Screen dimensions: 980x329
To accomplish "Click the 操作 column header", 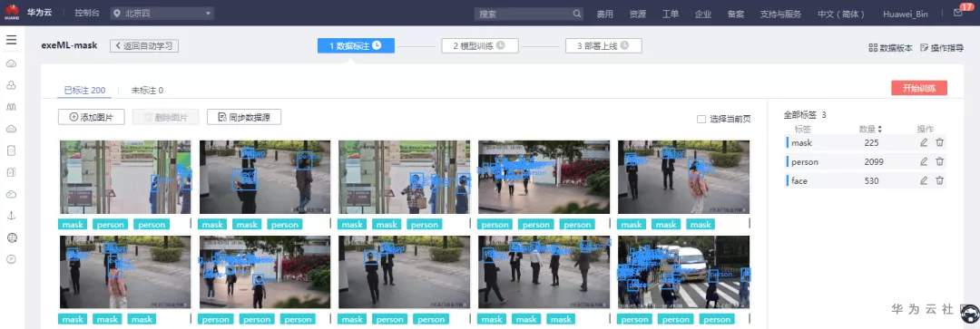I will tap(925, 130).
